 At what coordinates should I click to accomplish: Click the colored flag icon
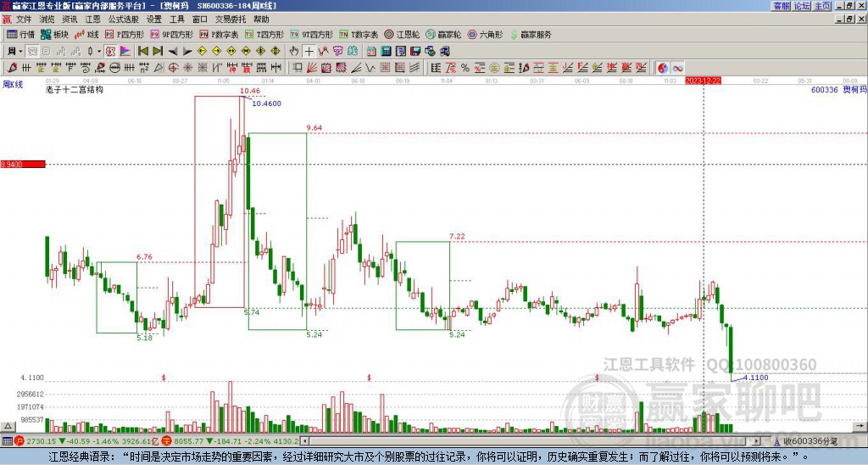tap(125, 52)
